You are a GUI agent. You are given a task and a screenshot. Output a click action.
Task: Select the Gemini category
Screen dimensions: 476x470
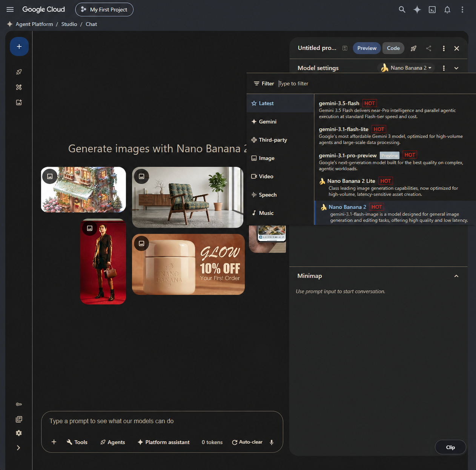(x=280, y=121)
